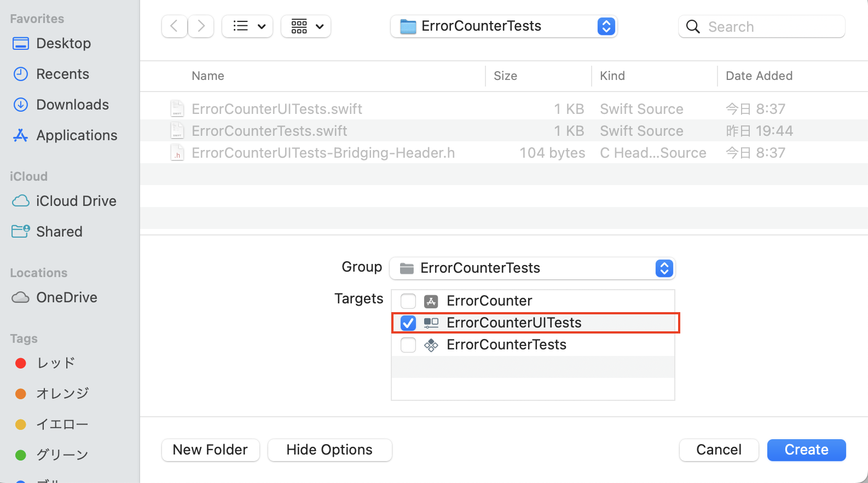This screenshot has height=483, width=868.
Task: Click the ErrorCounterTests unit test bundle icon
Action: click(x=432, y=344)
